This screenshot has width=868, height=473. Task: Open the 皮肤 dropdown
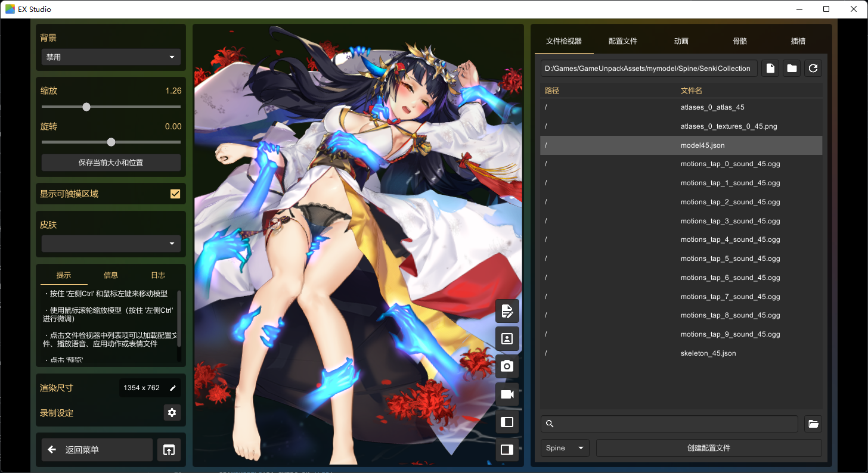tap(111, 244)
